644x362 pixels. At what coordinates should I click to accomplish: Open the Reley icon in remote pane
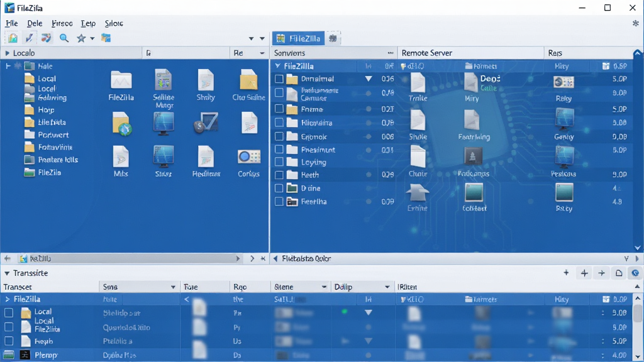point(563,88)
